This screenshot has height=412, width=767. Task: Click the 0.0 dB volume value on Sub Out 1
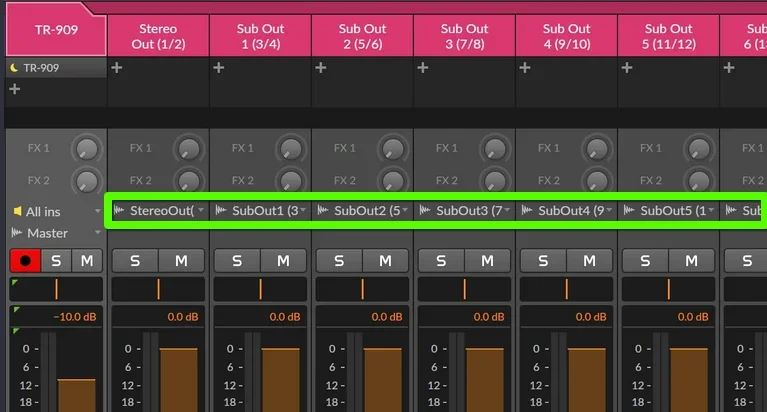pos(285,317)
